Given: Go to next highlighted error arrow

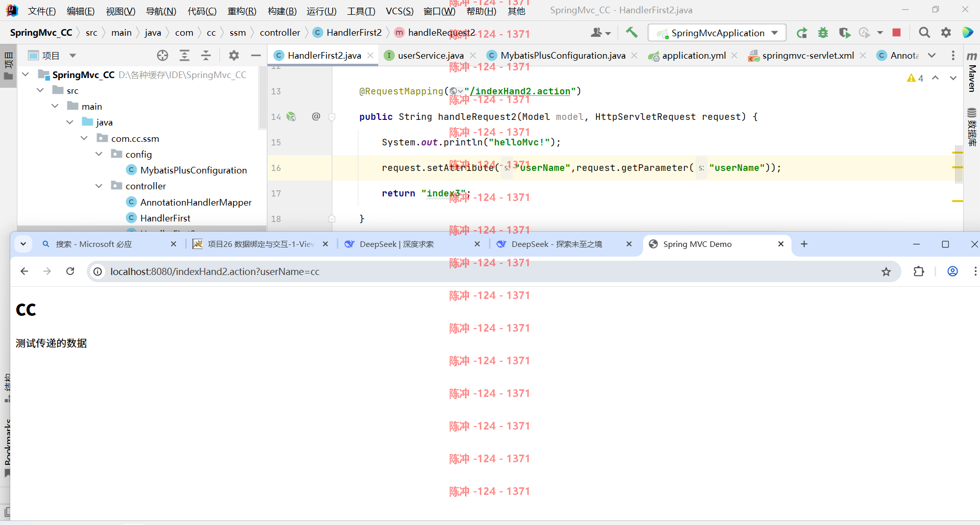Looking at the screenshot, I should pyautogui.click(x=953, y=78).
